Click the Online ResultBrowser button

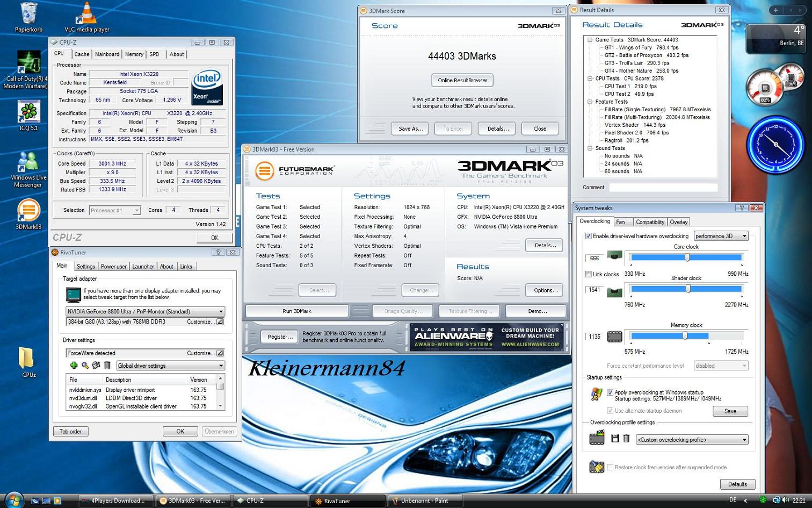point(462,80)
